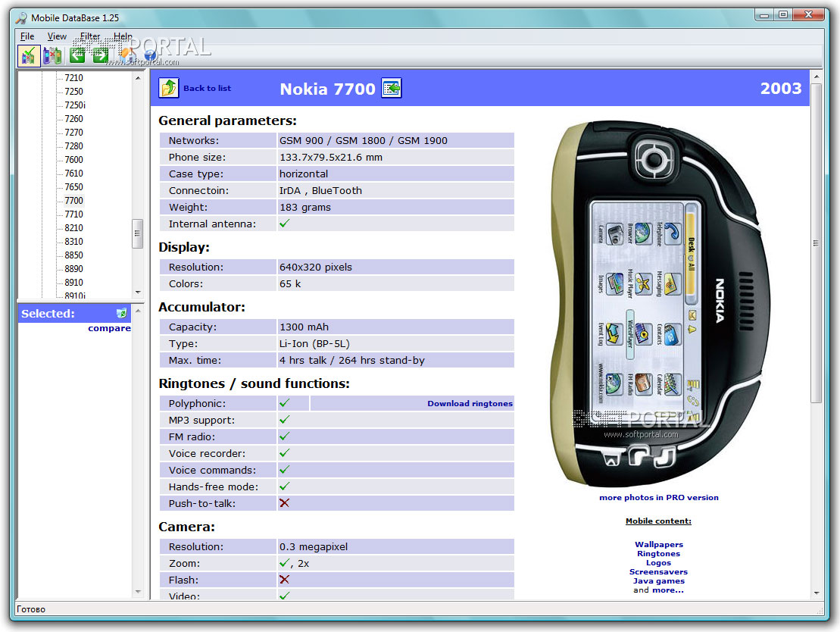
Task: Click the details pane scroll-up arrow
Action: pyautogui.click(x=816, y=77)
